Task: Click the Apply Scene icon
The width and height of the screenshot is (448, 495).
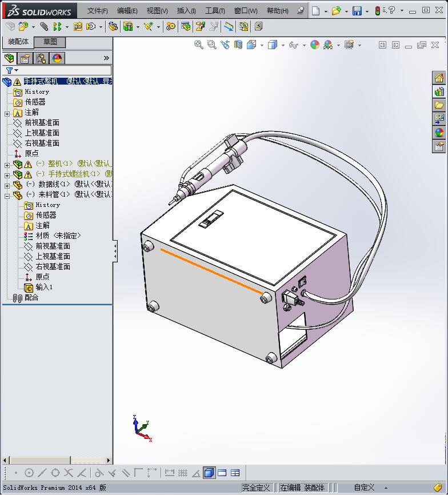Action: click(x=328, y=45)
